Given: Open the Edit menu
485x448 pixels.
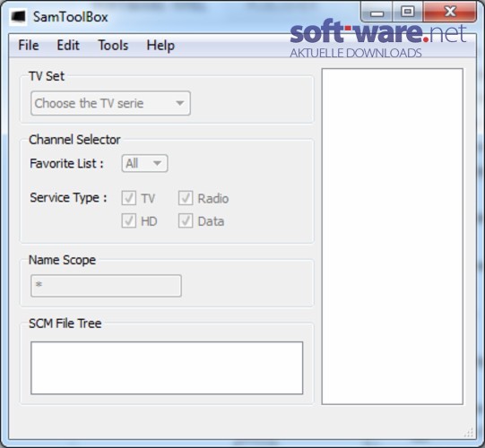Looking at the screenshot, I should (x=68, y=46).
